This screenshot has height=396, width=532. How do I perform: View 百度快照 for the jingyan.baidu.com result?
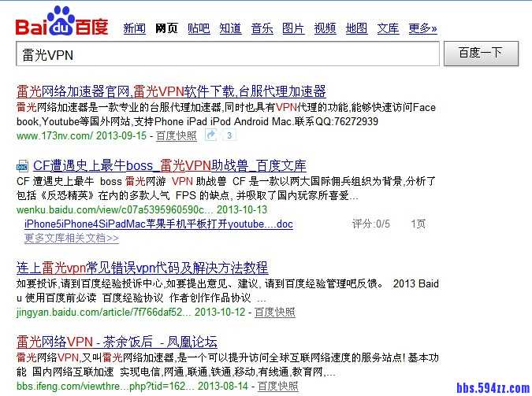275,312
